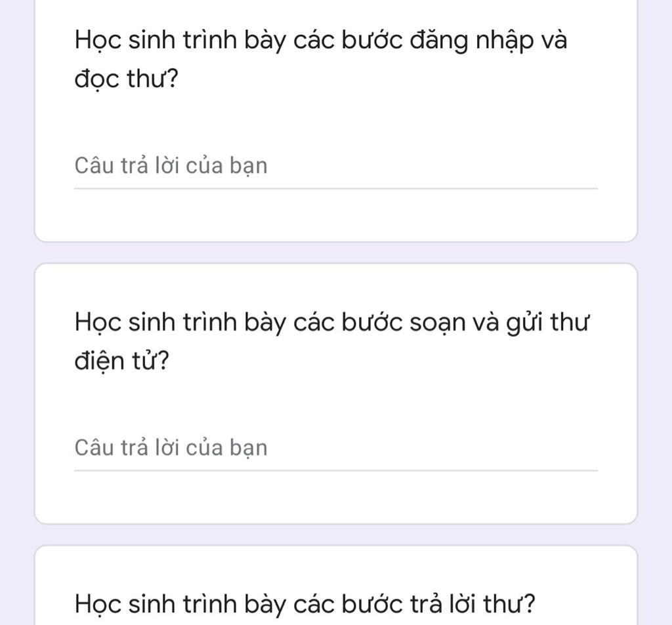Click the purple gap between second and third cards
Viewport: 672px width, 625px height.
tap(335, 534)
